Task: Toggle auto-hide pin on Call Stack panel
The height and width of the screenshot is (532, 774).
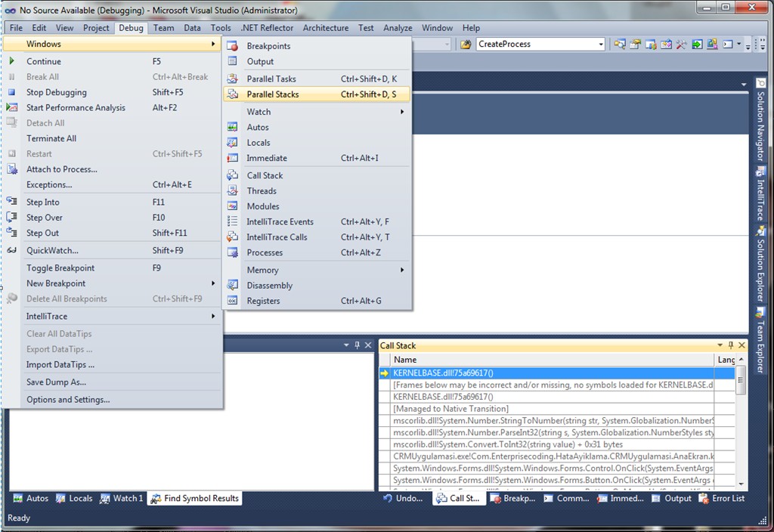Action: coord(731,345)
